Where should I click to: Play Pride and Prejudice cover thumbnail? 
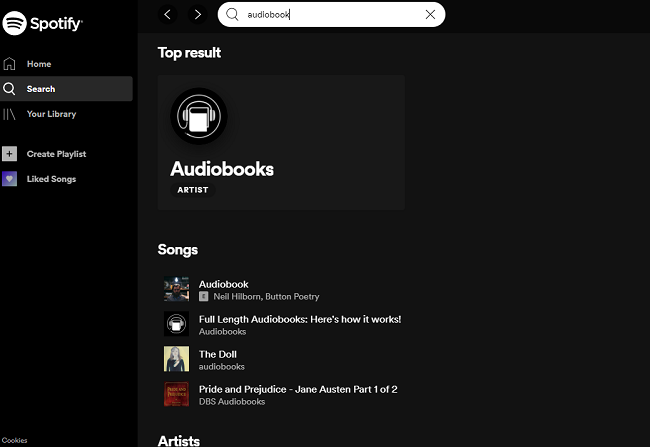click(x=177, y=394)
